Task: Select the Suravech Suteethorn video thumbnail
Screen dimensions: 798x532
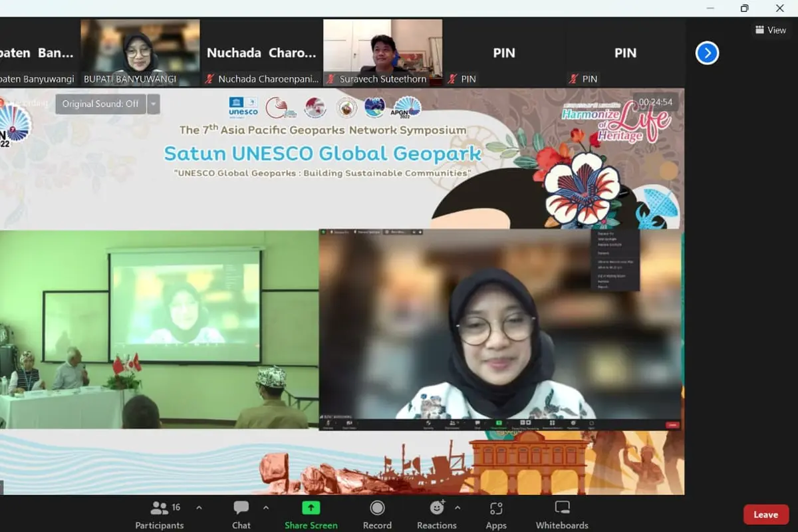Action: tap(382, 53)
